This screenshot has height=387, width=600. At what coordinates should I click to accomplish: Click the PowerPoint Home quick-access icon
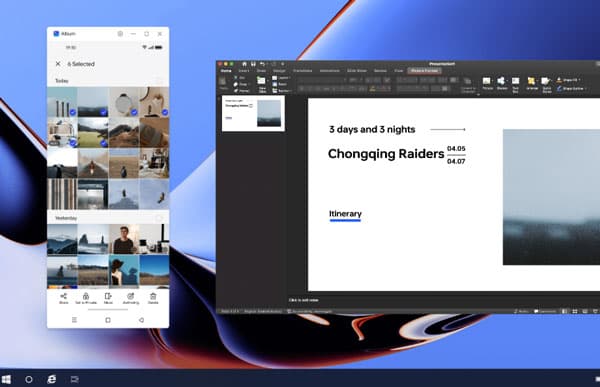244,64
